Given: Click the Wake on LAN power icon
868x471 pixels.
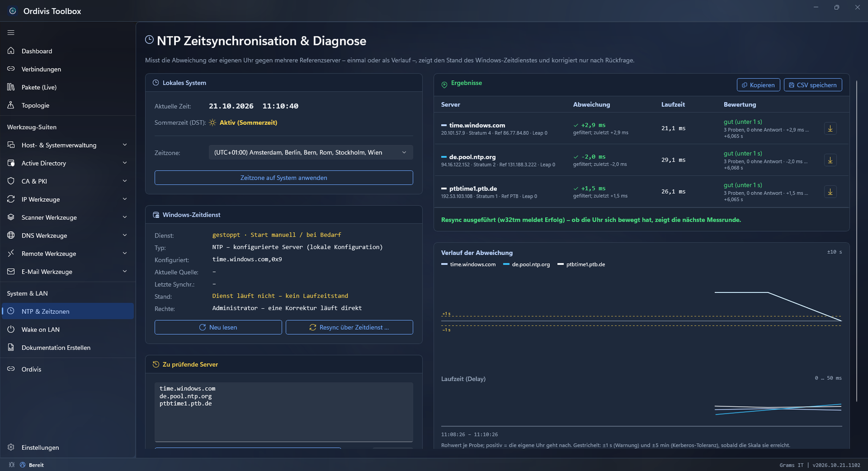Looking at the screenshot, I should click(x=11, y=329).
